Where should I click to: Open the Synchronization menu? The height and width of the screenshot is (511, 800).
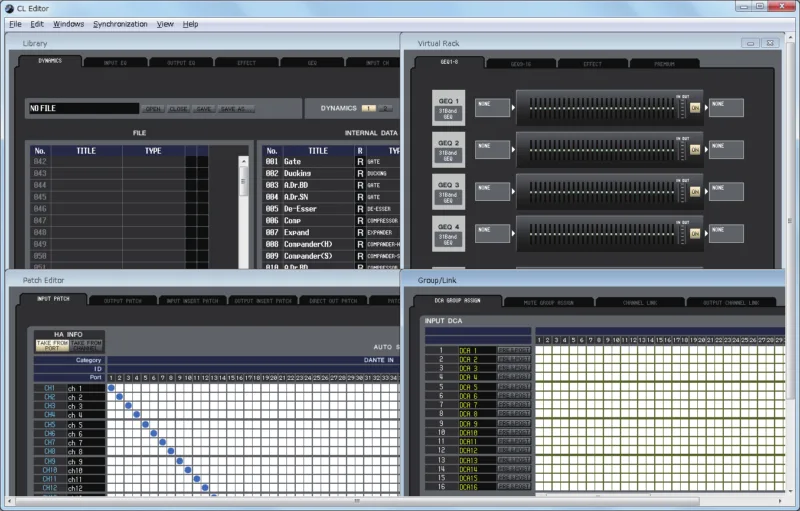point(120,24)
